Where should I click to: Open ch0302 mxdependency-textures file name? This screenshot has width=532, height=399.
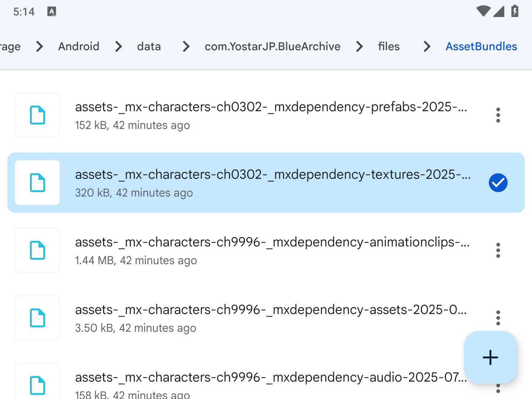tap(273, 174)
